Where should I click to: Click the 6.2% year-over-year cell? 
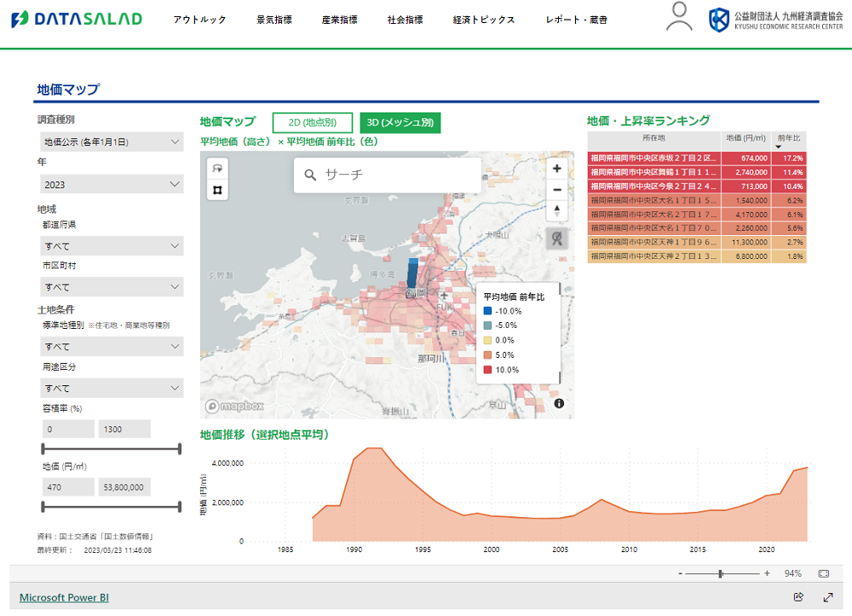(789, 200)
